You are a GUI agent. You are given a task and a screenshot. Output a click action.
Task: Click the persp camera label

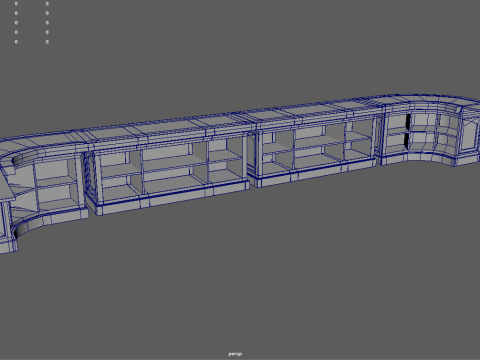(x=235, y=354)
